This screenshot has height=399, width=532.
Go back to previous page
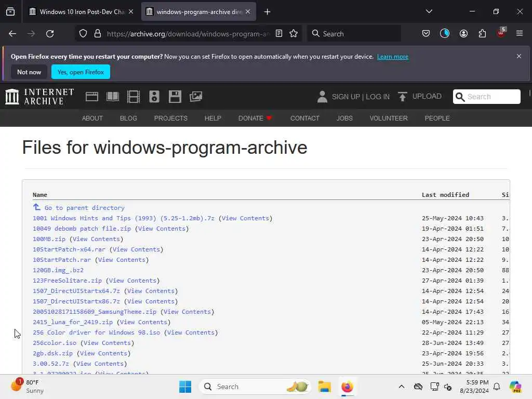pos(12,34)
